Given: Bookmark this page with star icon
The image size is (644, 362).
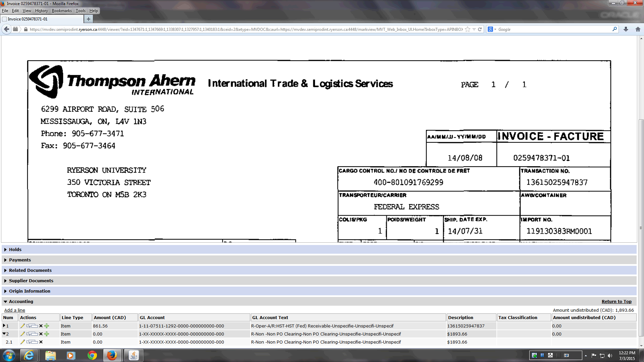Looking at the screenshot, I should pos(467,29).
